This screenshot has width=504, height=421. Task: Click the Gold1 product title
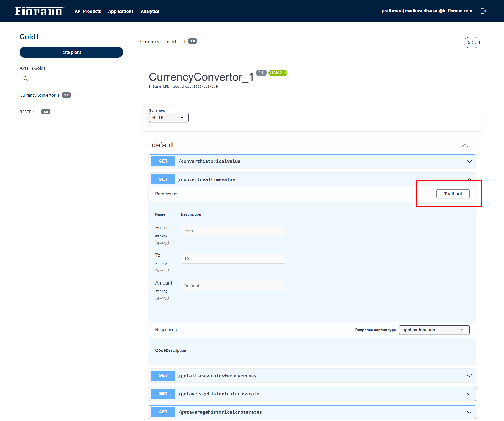pos(29,37)
